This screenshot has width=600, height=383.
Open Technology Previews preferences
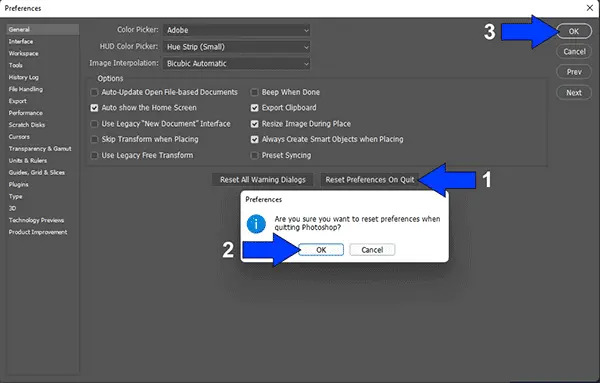coord(36,220)
